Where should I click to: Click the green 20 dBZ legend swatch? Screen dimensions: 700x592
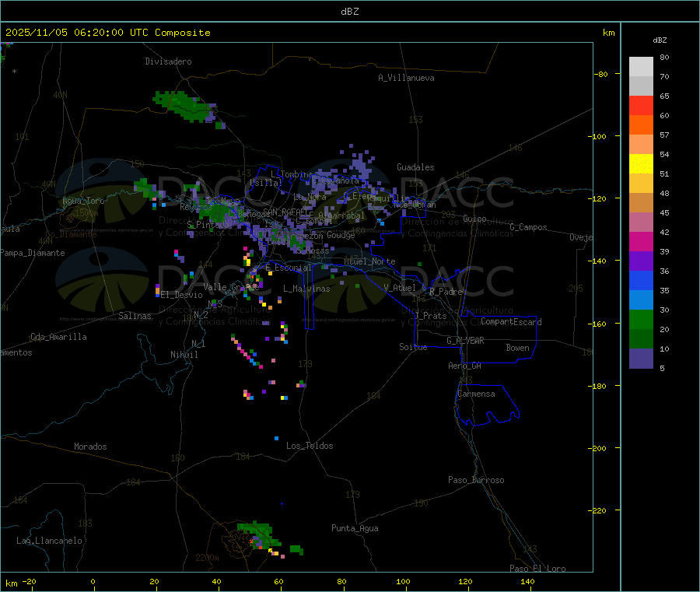click(641, 319)
